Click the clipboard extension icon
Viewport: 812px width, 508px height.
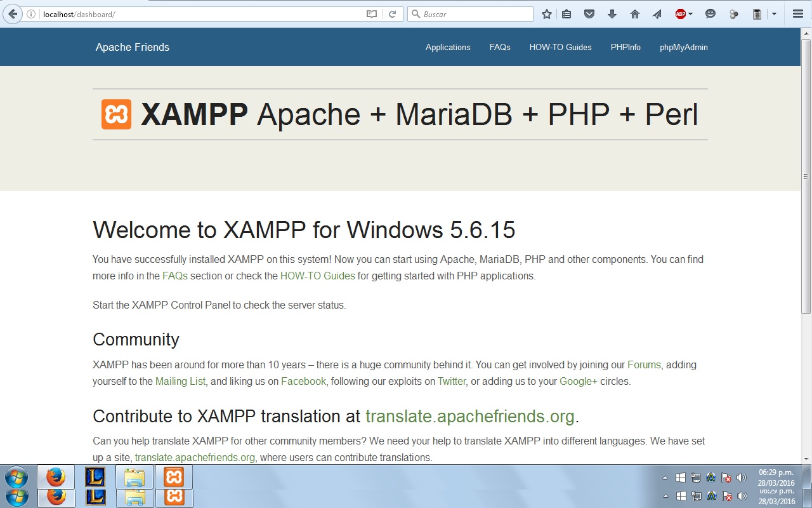click(x=757, y=14)
